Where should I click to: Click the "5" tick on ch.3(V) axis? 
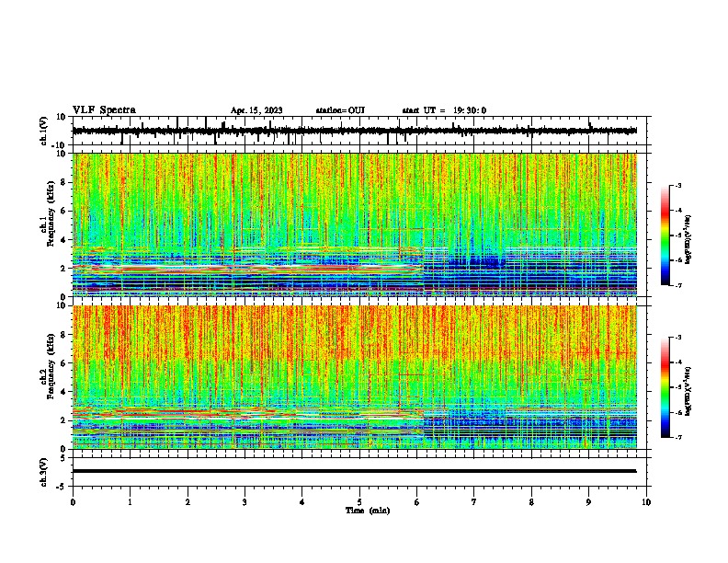(63, 457)
